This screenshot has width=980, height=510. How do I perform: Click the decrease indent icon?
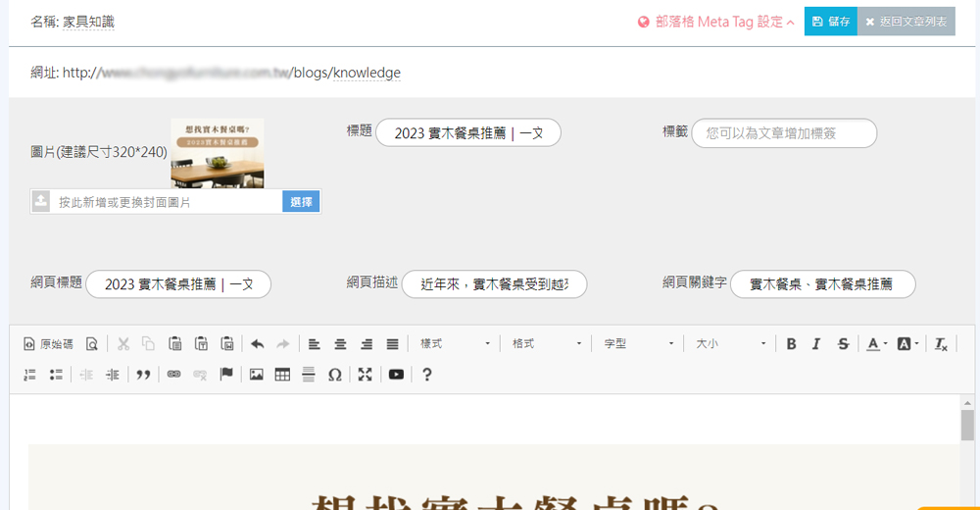pos(86,375)
